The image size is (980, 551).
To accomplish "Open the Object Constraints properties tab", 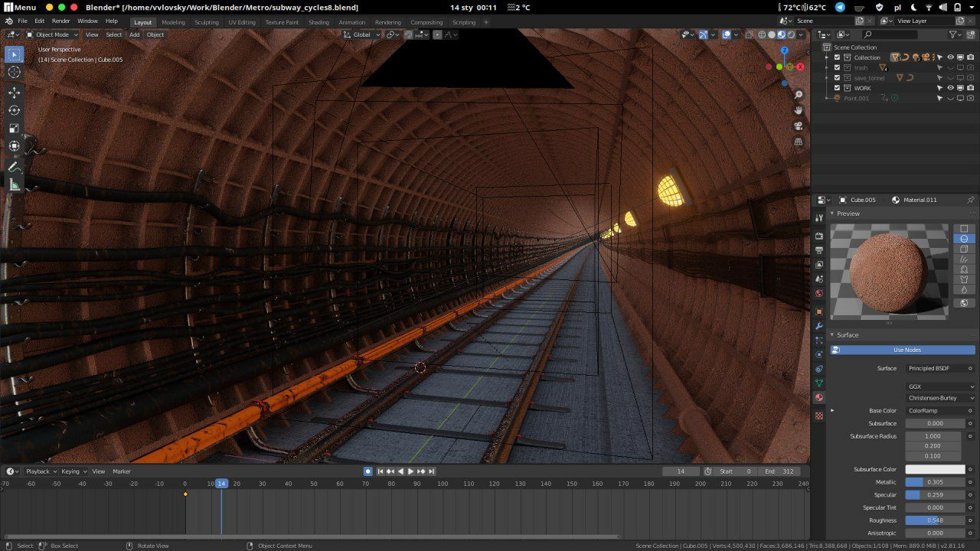I will 818,369.
